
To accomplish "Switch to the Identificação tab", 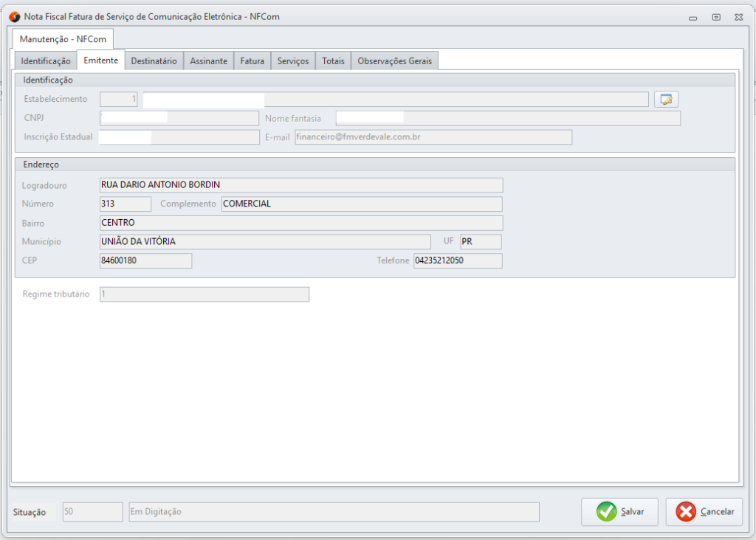I will (x=46, y=61).
